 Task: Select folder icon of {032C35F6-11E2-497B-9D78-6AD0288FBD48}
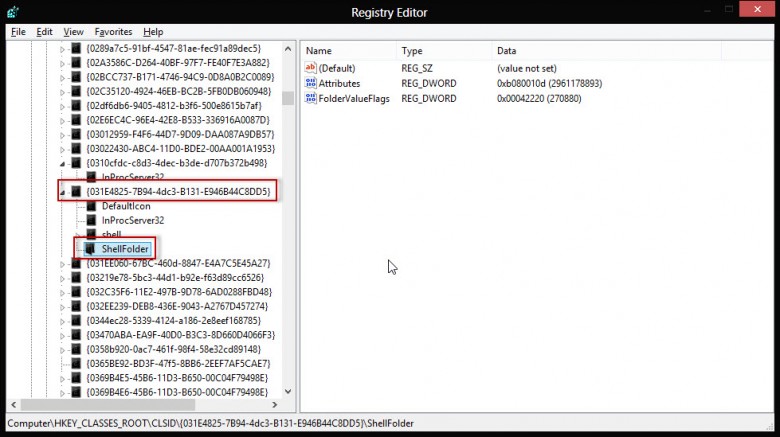[76, 292]
